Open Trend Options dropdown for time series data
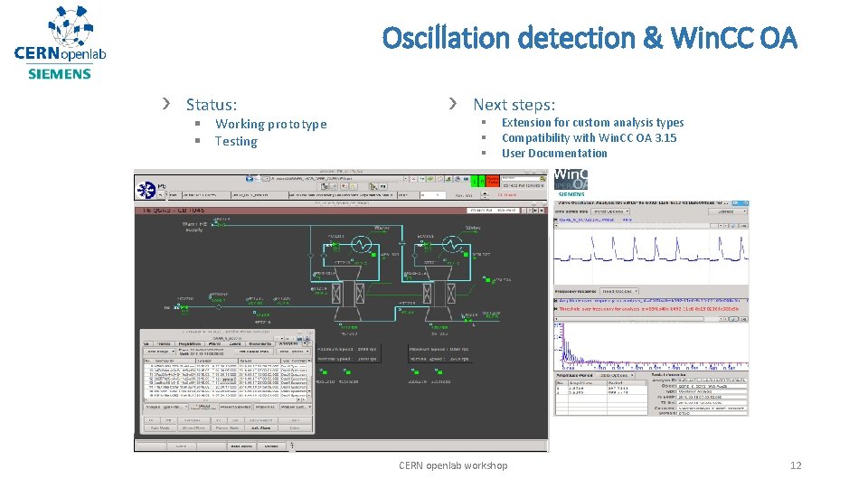 pos(610,211)
